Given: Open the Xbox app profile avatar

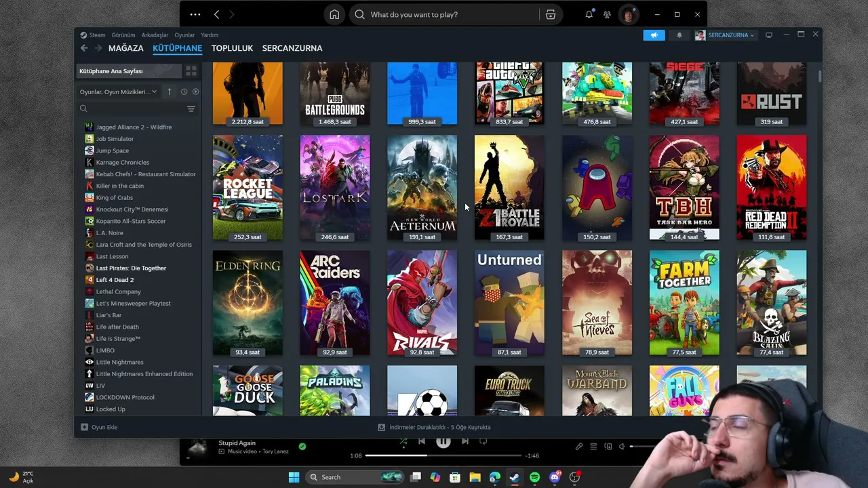Looking at the screenshot, I should point(629,14).
